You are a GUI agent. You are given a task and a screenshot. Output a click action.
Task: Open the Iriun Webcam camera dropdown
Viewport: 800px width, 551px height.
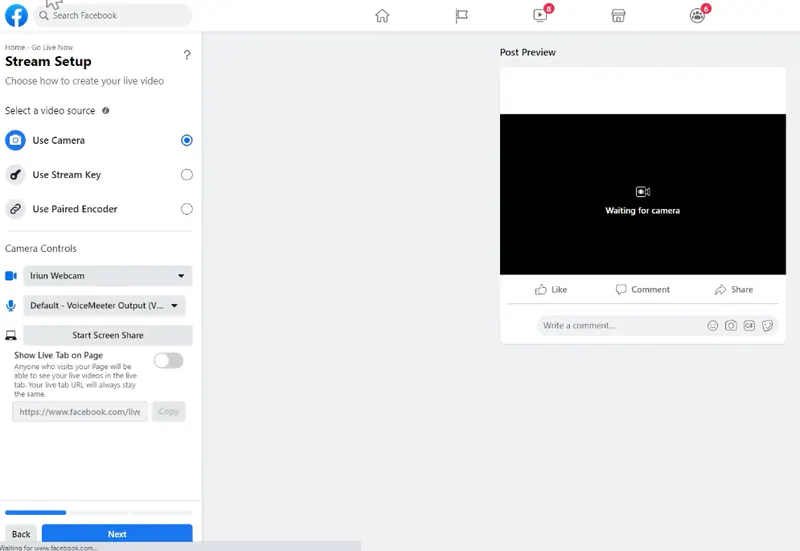(x=108, y=276)
